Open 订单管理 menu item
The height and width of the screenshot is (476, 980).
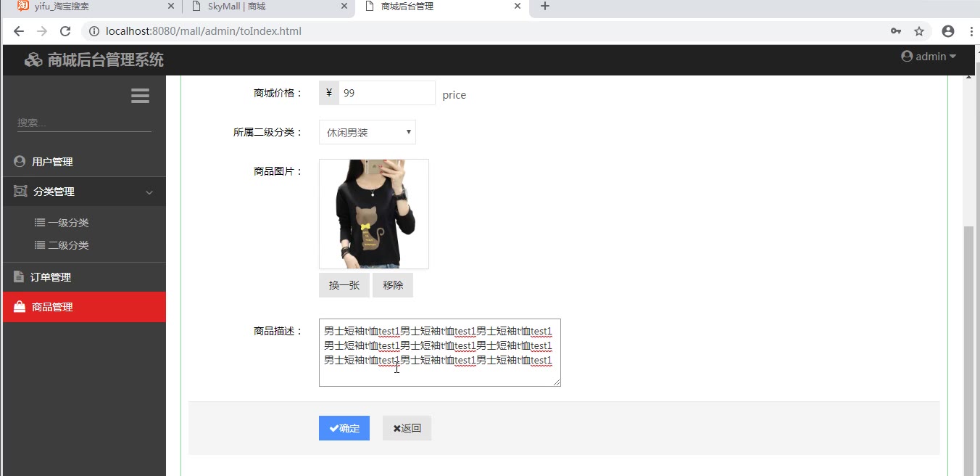[84, 277]
